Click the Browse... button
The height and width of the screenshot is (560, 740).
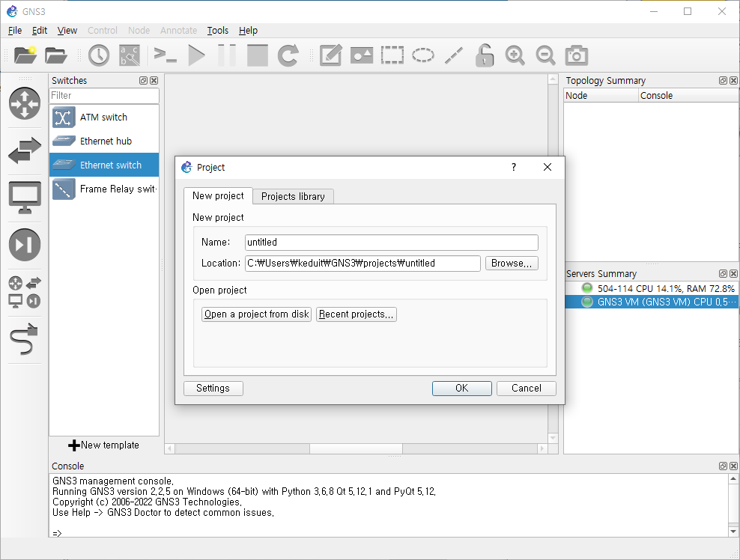click(x=512, y=264)
